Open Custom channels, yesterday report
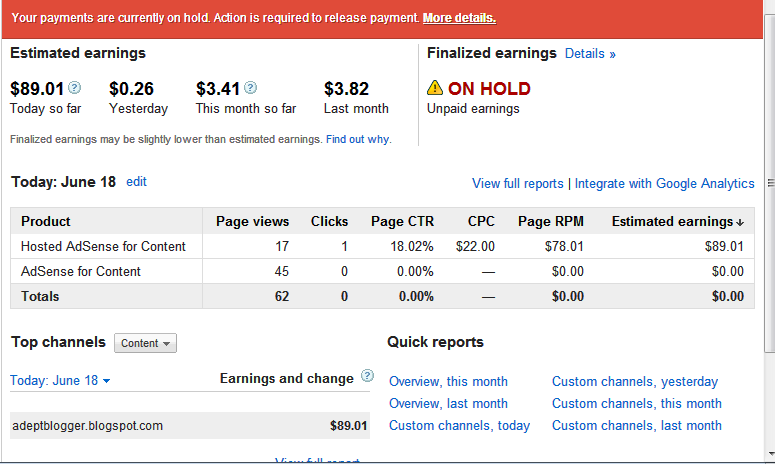 pos(634,382)
